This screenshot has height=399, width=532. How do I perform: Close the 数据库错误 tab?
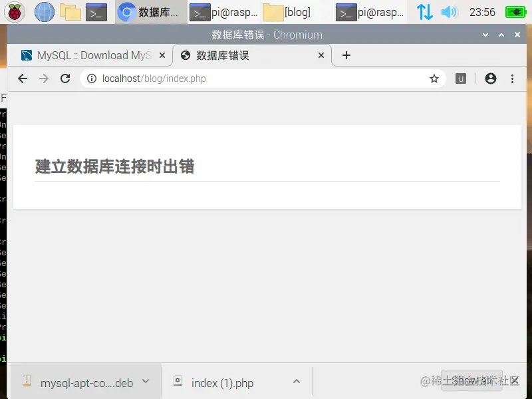pos(321,55)
